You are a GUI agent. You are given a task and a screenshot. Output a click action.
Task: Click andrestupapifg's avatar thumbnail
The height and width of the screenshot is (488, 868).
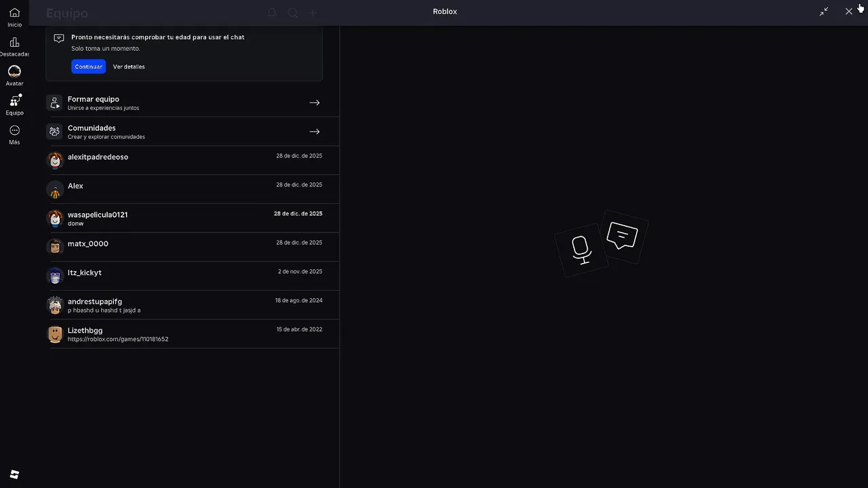coord(55,305)
